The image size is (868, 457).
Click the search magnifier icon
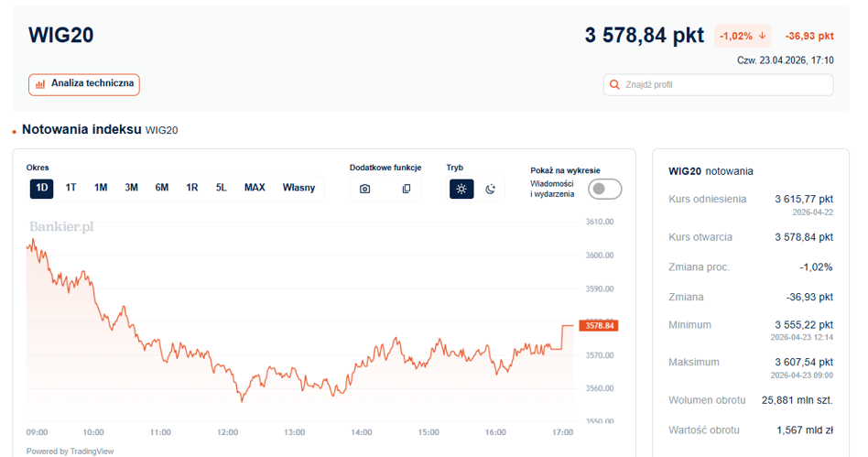pos(613,85)
